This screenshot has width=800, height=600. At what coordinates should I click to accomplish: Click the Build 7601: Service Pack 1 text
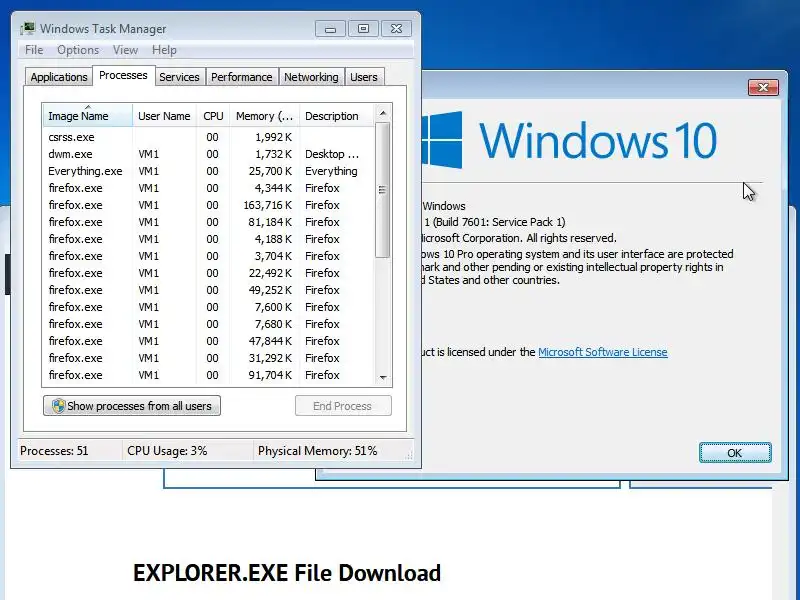(498, 222)
